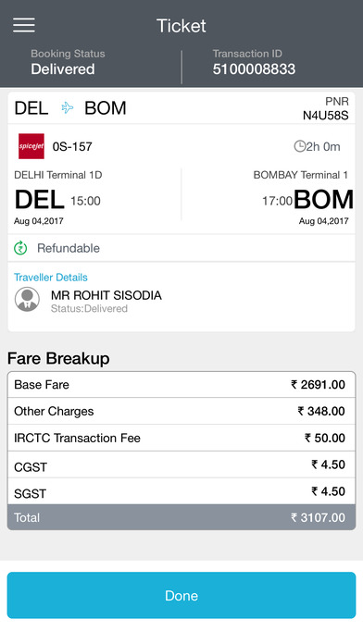Viewport: 363px width, 644px height.
Task: Tap the Total fare amount row
Action: pyautogui.click(x=181, y=517)
